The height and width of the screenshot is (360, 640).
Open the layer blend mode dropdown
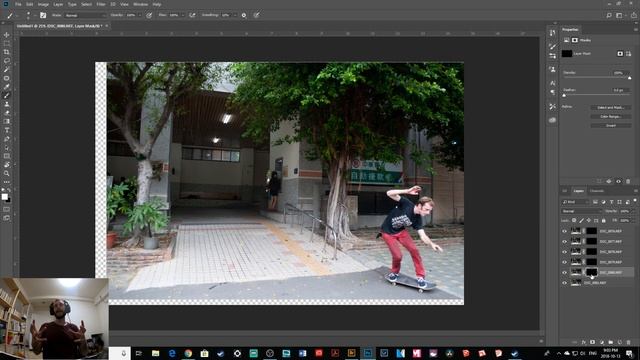coord(582,211)
